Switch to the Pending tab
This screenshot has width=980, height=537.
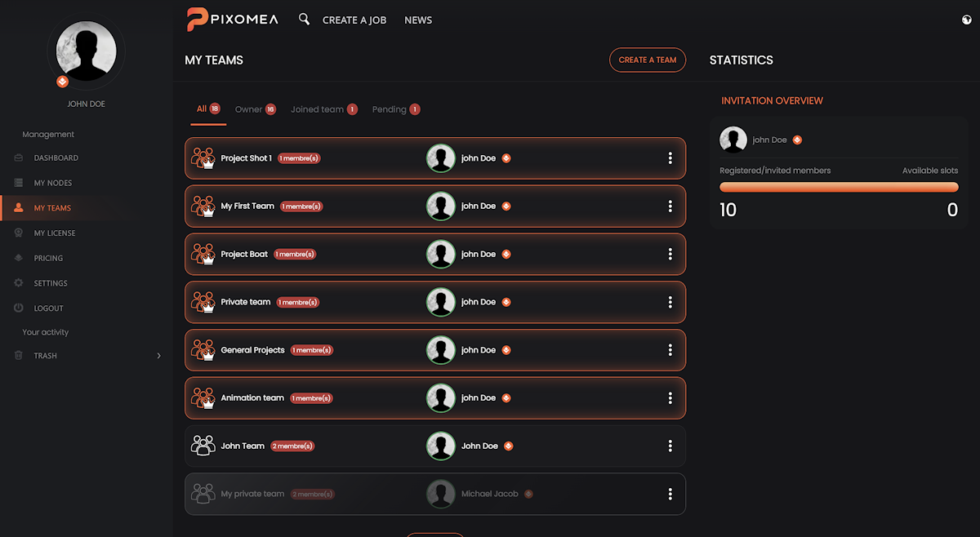396,109
